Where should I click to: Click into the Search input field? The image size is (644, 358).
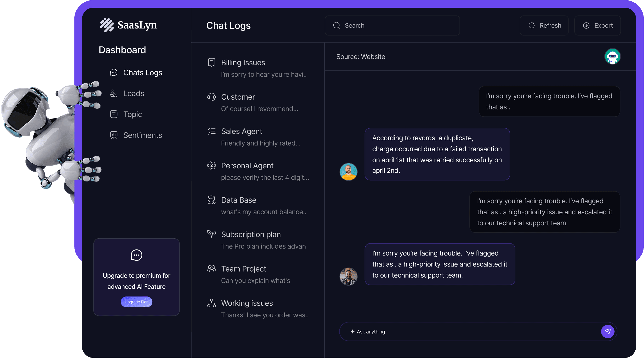pos(392,25)
